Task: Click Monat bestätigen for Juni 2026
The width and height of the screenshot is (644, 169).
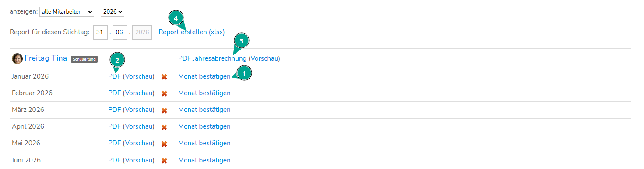Action: [x=204, y=160]
